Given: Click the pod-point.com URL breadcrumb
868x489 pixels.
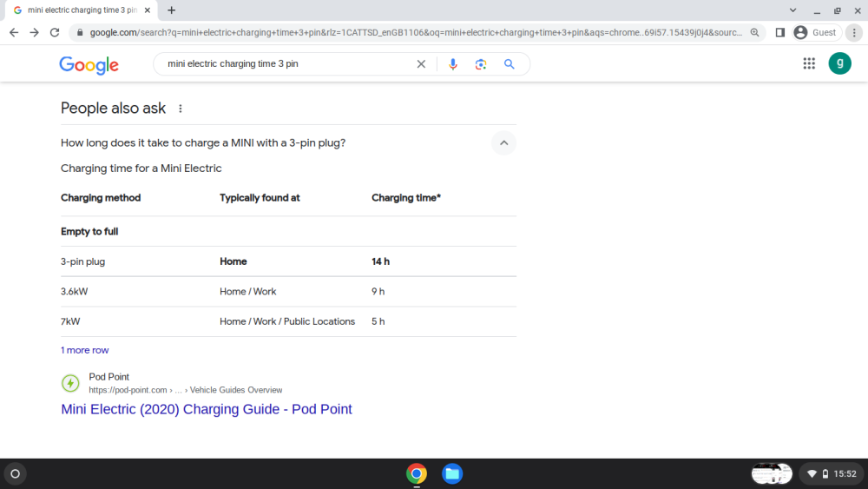Looking at the screenshot, I should pyautogui.click(x=186, y=390).
